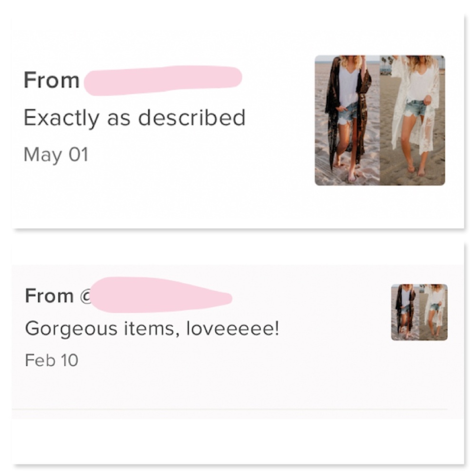
Task: Tap the black kimono half of the small thumbnail
Action: pyautogui.click(x=405, y=312)
